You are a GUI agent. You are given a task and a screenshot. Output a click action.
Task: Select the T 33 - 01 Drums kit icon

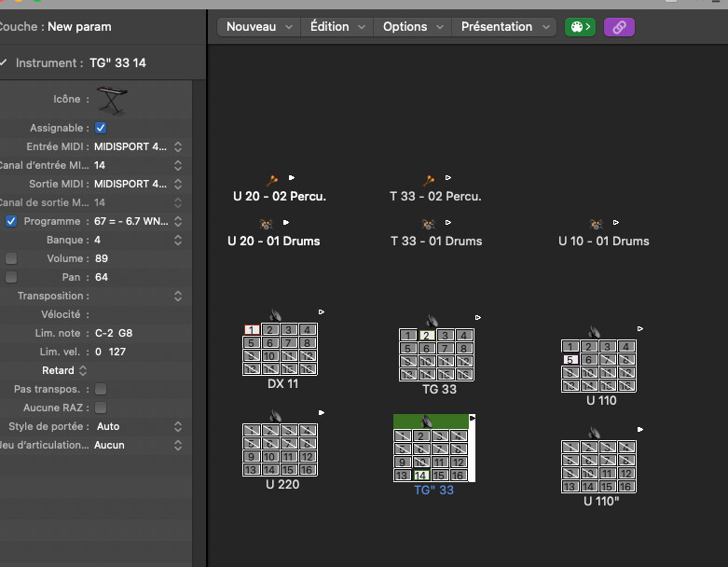click(428, 225)
